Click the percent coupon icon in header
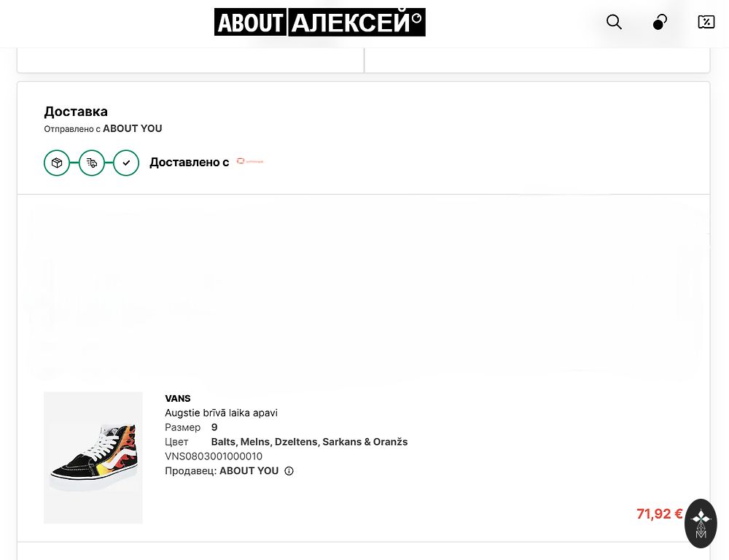The image size is (729, 560). (706, 22)
